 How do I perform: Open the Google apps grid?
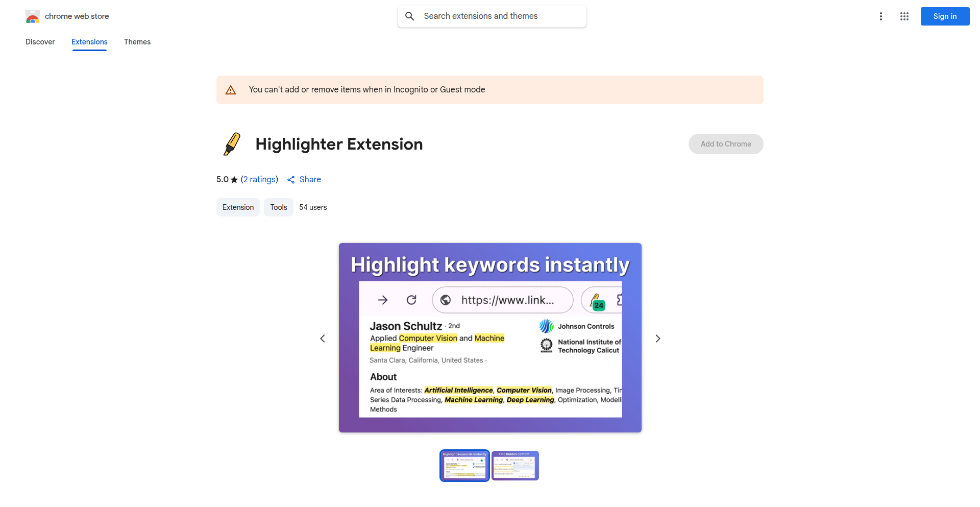pyautogui.click(x=904, y=16)
